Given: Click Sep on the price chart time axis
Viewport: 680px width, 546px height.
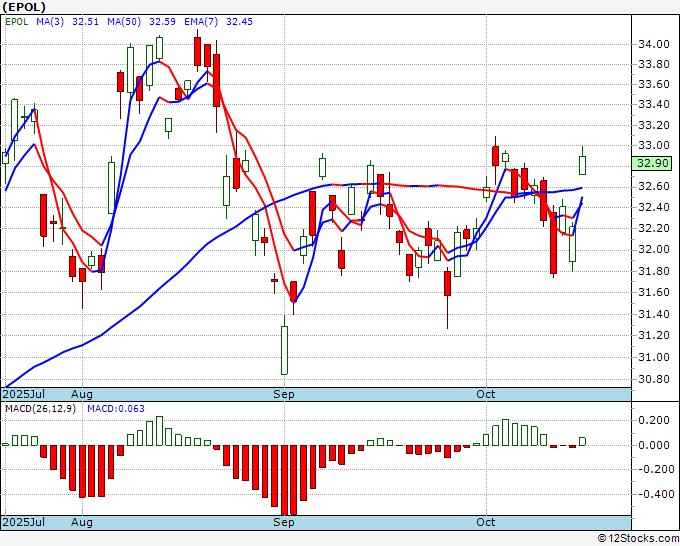Looking at the screenshot, I should tap(284, 394).
